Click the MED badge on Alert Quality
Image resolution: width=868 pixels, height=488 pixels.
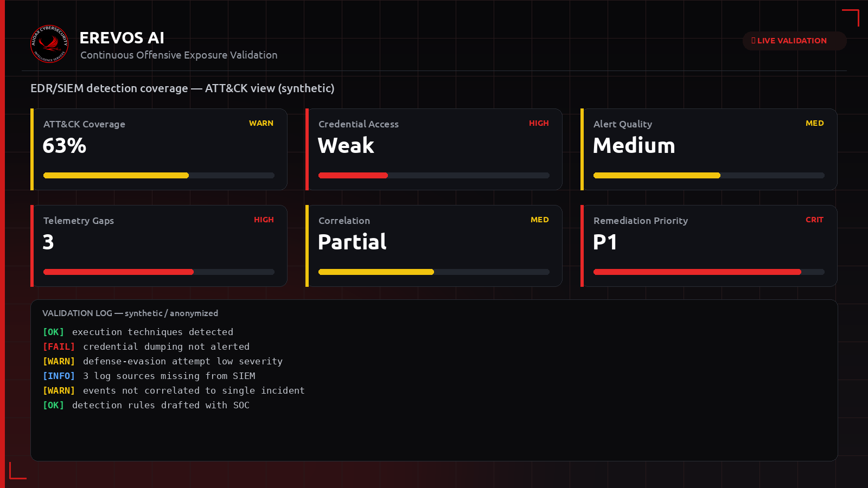tap(814, 123)
